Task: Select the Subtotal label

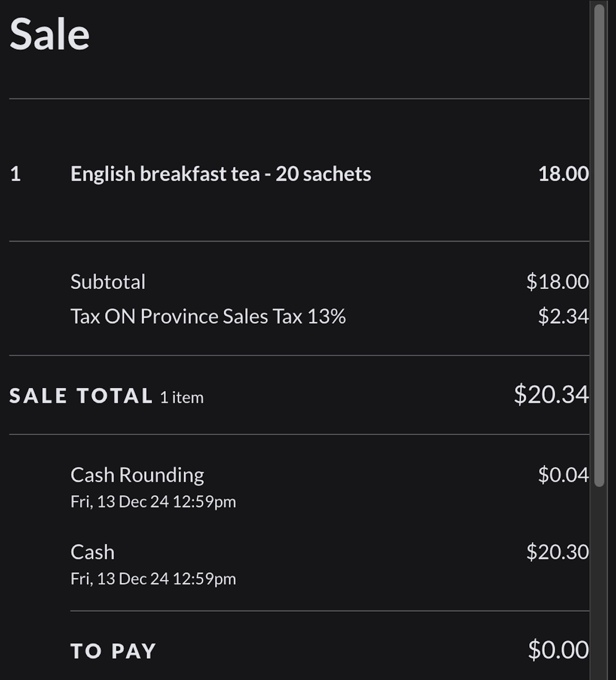Action: 108,282
